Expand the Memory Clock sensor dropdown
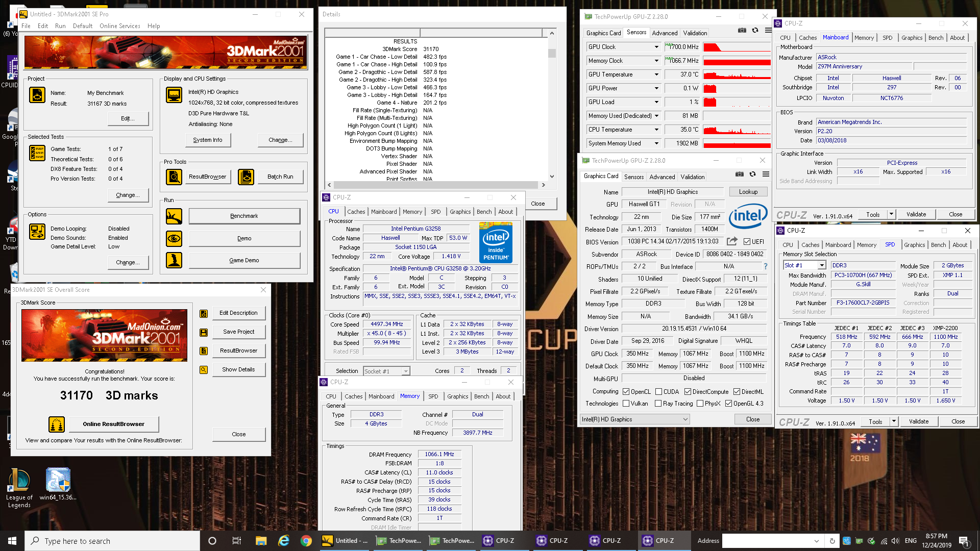 pos(656,61)
